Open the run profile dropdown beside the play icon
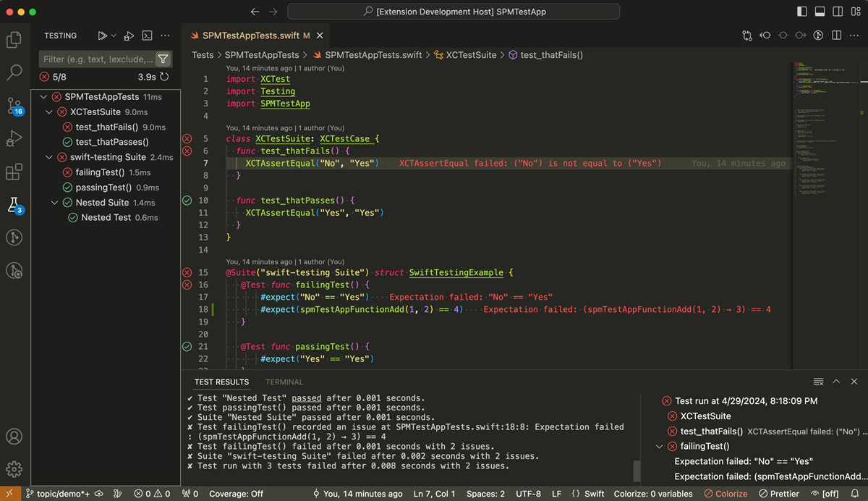Screen dimensions: 868x501 click(x=114, y=35)
